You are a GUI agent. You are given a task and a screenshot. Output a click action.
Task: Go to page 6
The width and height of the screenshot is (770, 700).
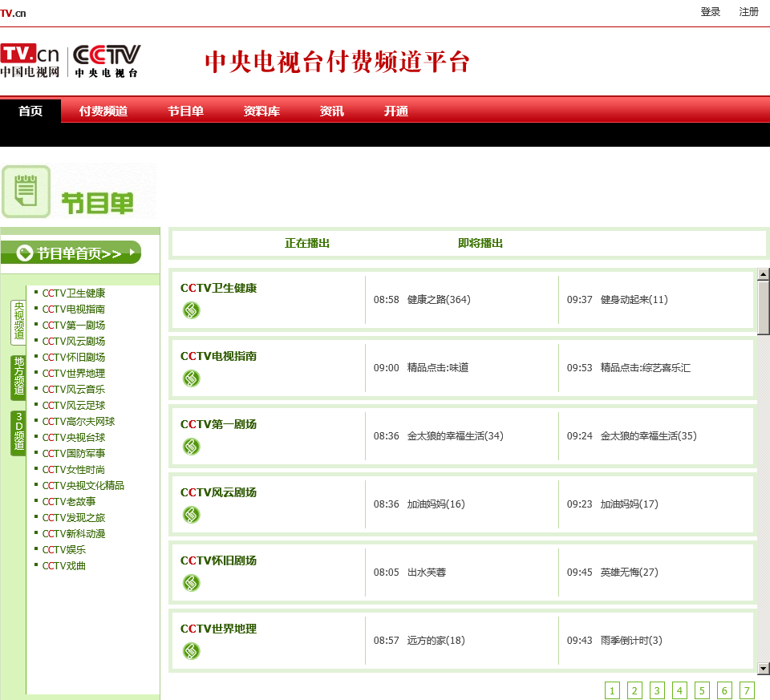[724, 690]
